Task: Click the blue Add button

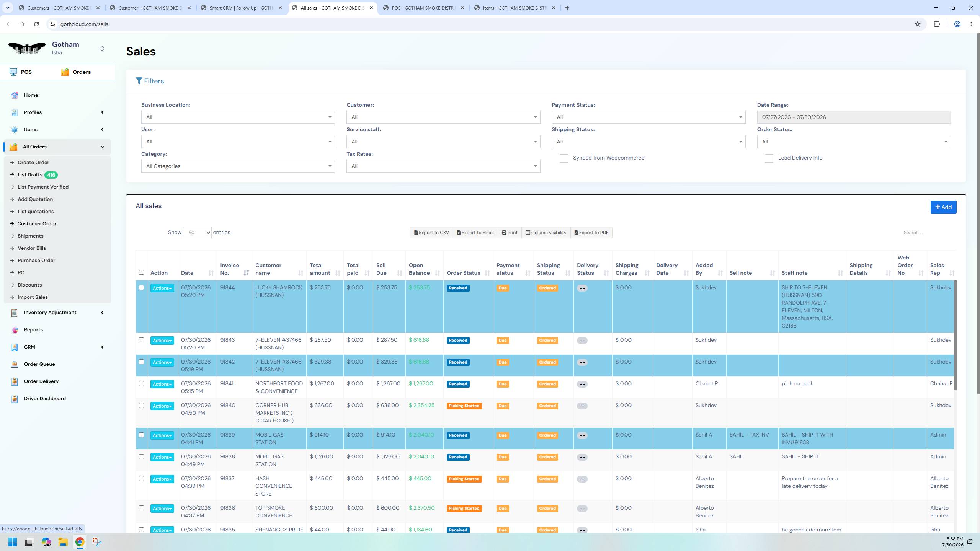Action: [943, 207]
